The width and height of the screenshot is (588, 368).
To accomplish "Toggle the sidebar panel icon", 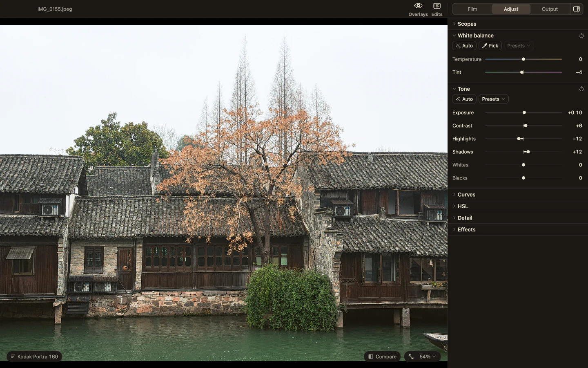I will point(577,9).
